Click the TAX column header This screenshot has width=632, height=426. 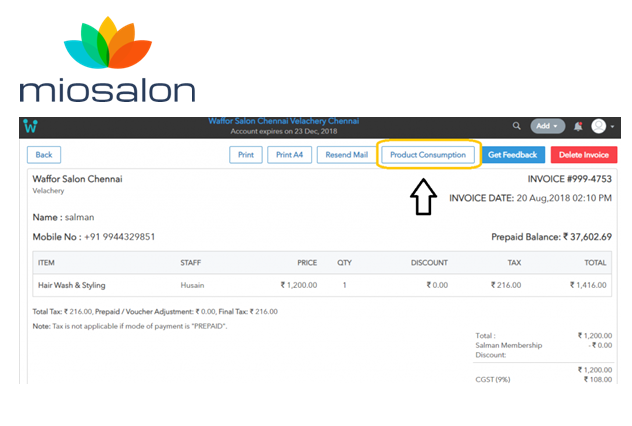514,263
